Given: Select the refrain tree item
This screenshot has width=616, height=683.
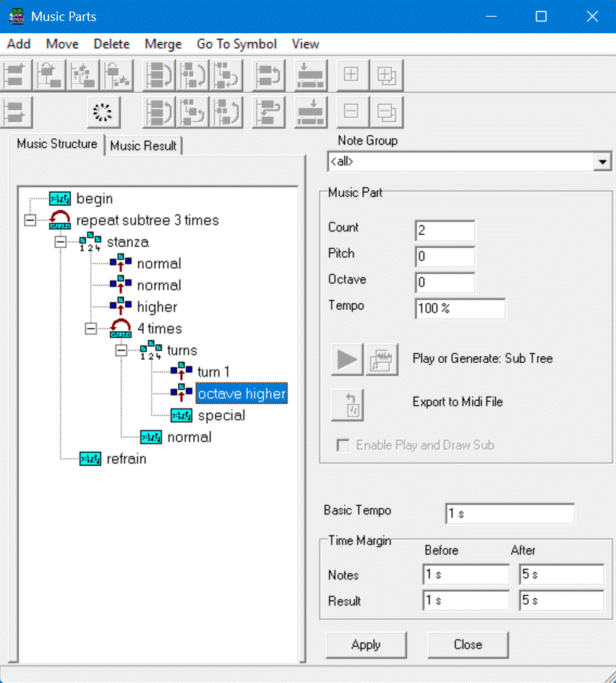Looking at the screenshot, I should point(126,459).
